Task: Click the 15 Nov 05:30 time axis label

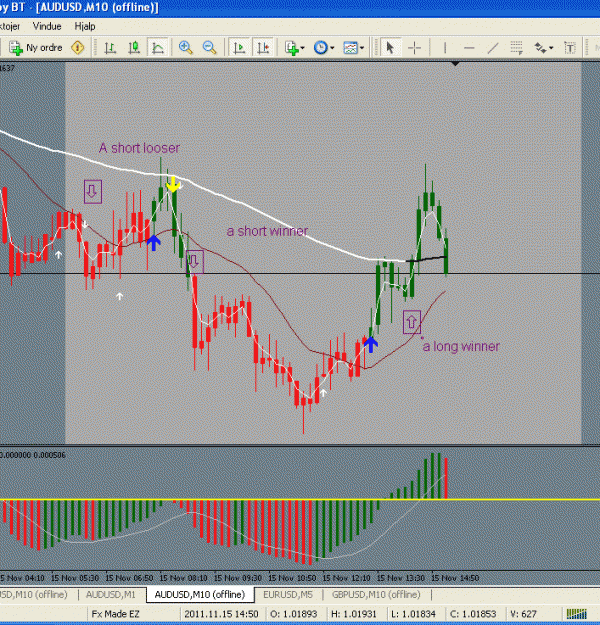Action: [x=75, y=578]
